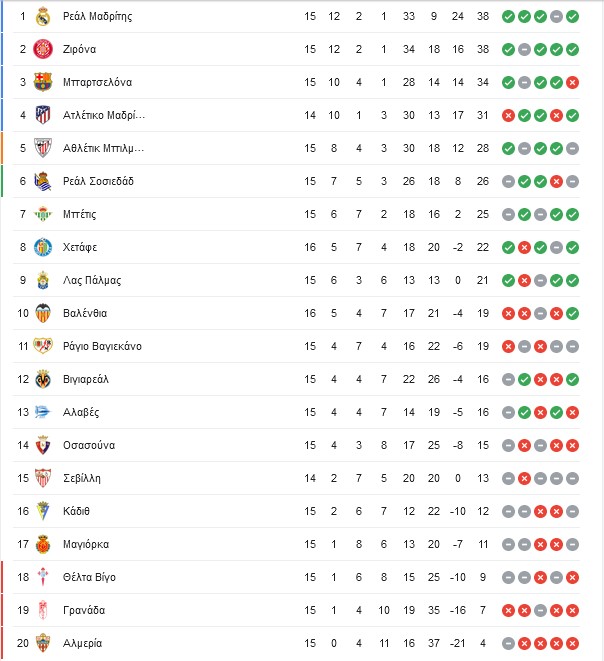Click the Valencia bat crest
This screenshot has height=661, width=604.
(43, 313)
